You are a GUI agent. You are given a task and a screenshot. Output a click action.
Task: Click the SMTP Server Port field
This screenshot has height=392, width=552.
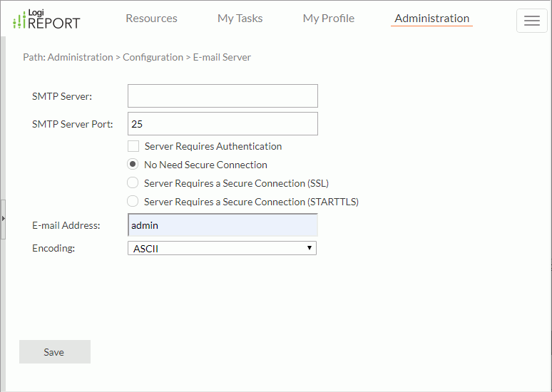point(223,123)
